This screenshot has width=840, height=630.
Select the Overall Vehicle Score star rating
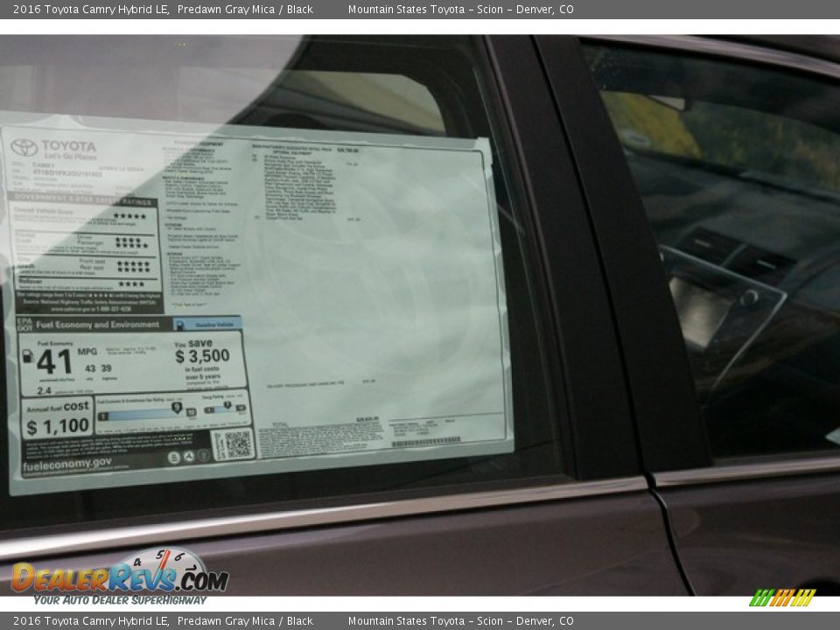129,216
